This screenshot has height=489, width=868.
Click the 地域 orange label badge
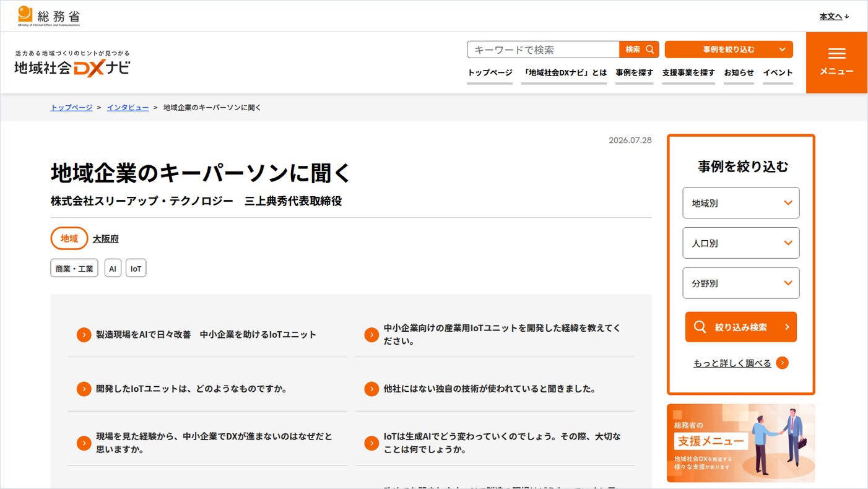pos(69,238)
